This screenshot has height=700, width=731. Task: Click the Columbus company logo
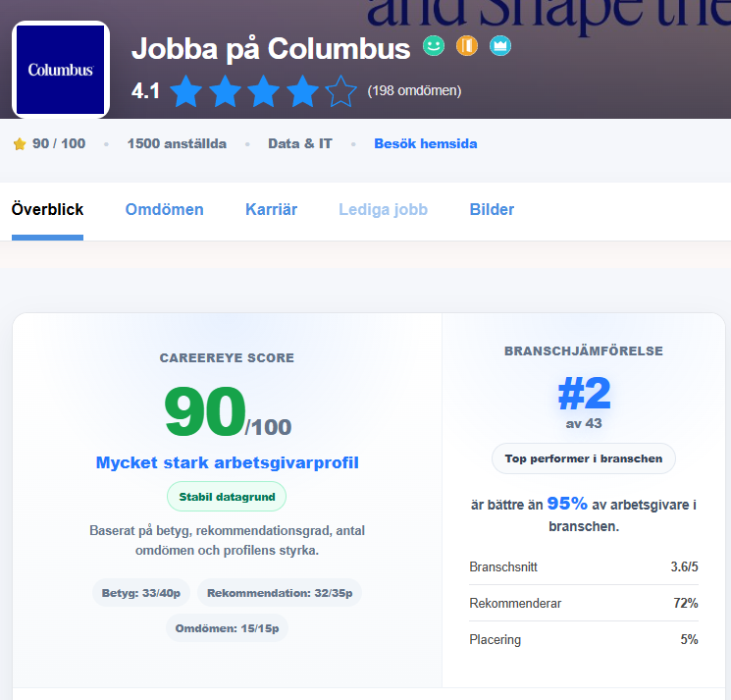coord(61,70)
